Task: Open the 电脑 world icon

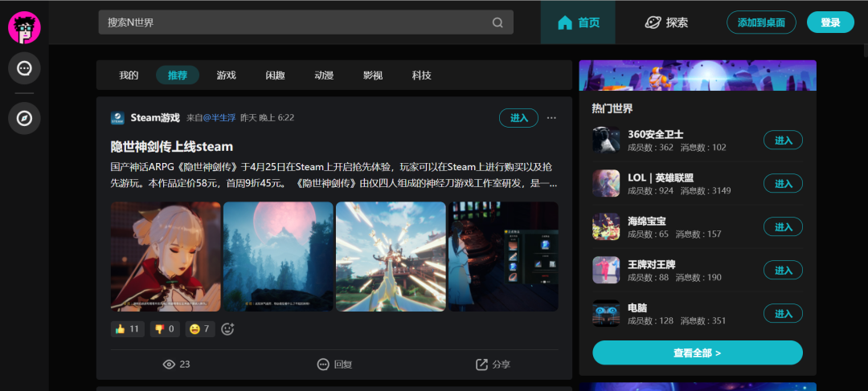Action: click(x=606, y=313)
